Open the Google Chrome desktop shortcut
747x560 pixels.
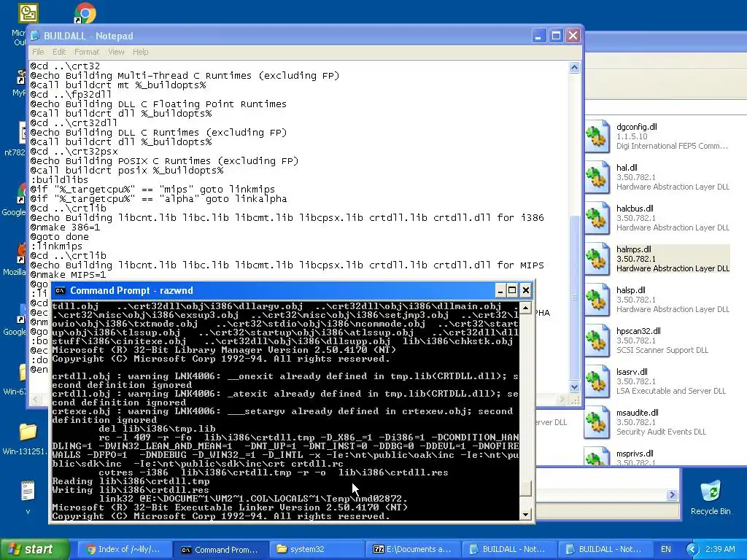point(85,13)
